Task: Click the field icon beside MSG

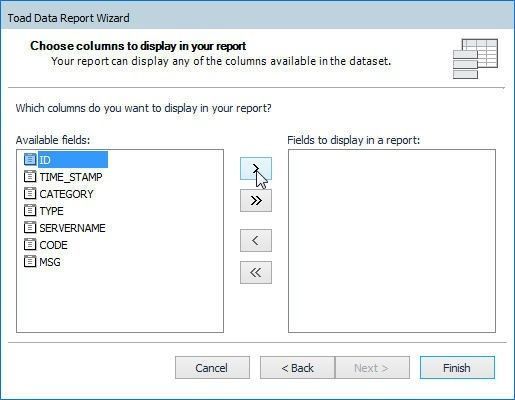Action: [30, 261]
